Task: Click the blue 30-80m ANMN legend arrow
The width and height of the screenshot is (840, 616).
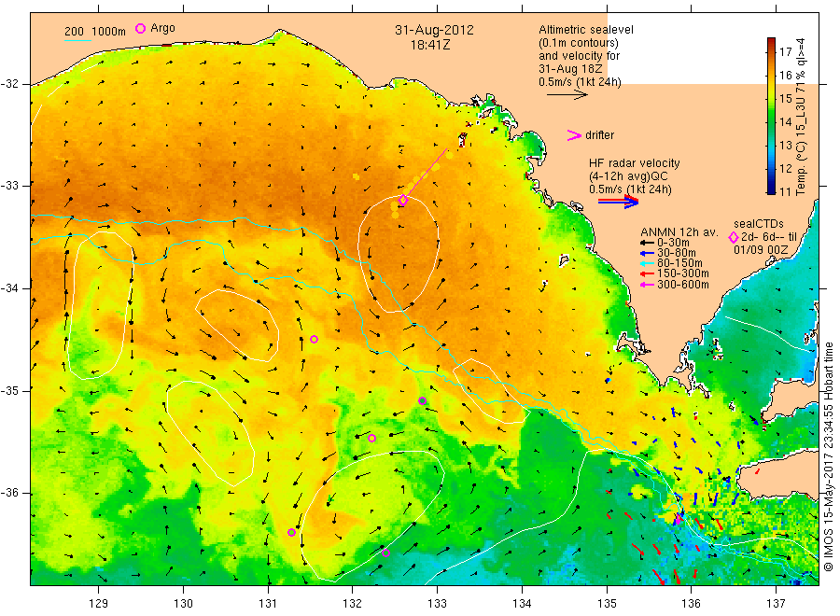Action: click(647, 253)
